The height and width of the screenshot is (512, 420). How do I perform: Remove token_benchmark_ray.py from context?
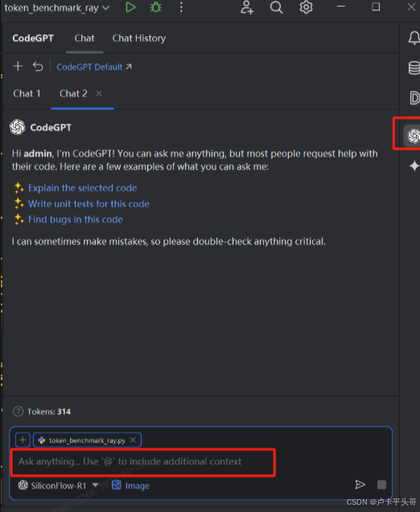click(x=133, y=440)
